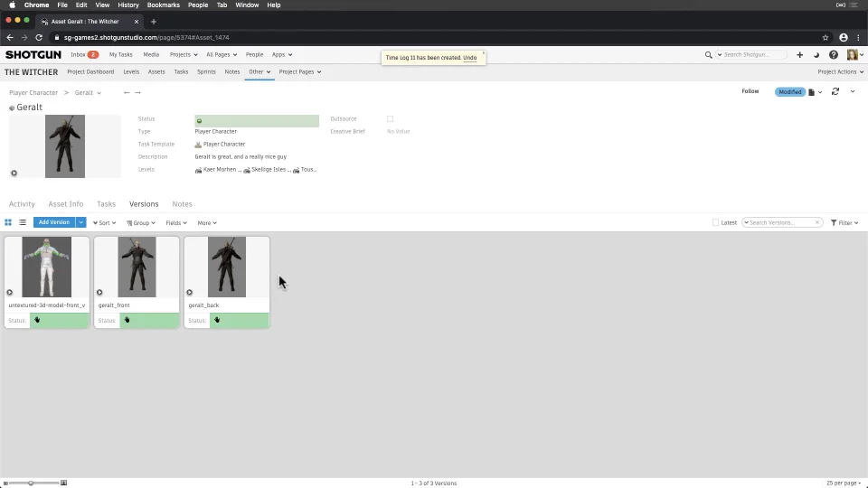Viewport: 868px width, 488px height.
Task: Enable the Latest versions checkbox
Action: (x=715, y=222)
